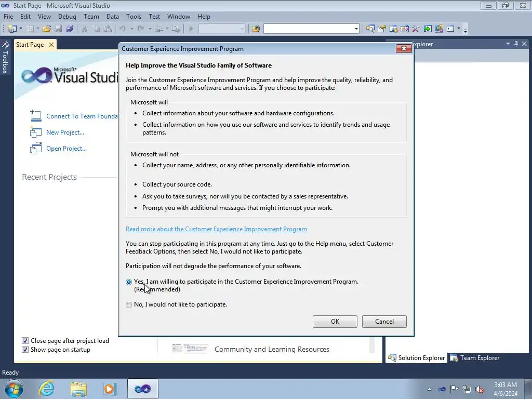Expand the Other Windows toolbar dropdown arrow
Image resolution: width=532 pixels, height=399 pixels.
458,29
